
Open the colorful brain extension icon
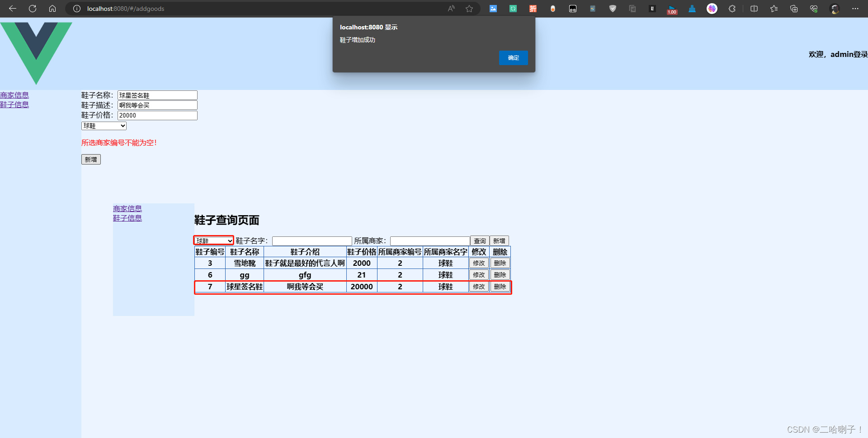pyautogui.click(x=712, y=9)
